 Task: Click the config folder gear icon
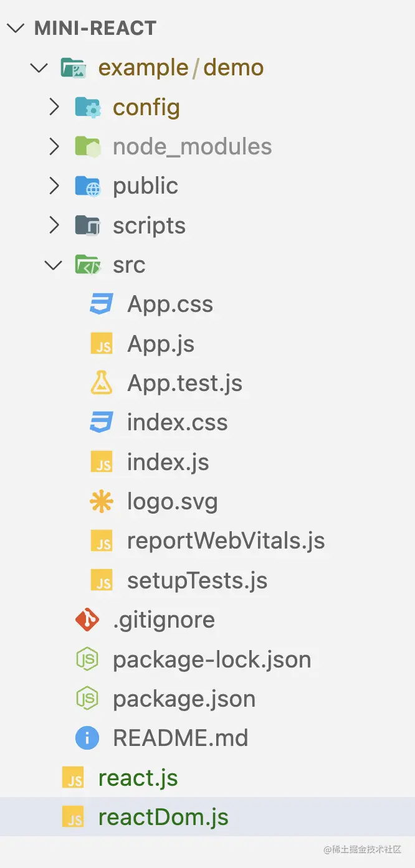coord(87,107)
